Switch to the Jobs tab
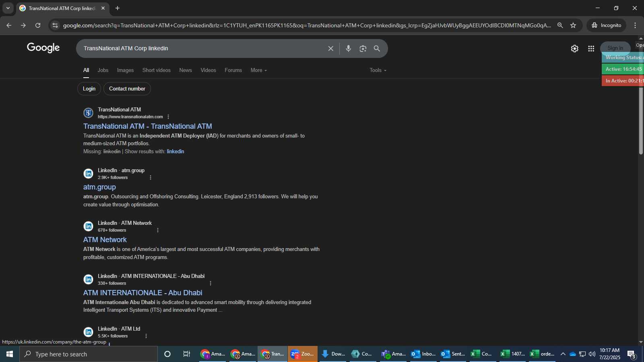 (x=103, y=70)
